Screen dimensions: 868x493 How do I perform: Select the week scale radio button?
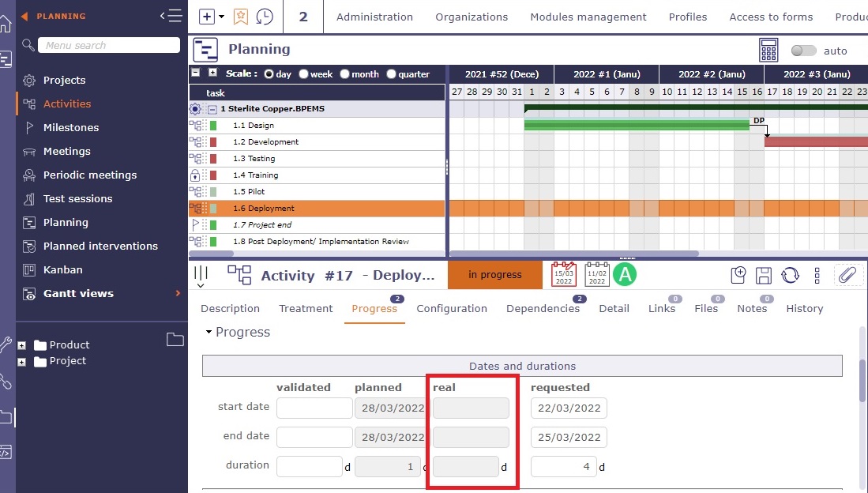pyautogui.click(x=303, y=74)
